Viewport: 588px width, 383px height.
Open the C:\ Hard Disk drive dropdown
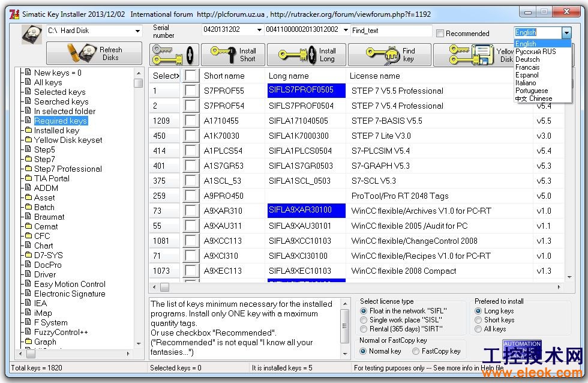[x=137, y=31]
